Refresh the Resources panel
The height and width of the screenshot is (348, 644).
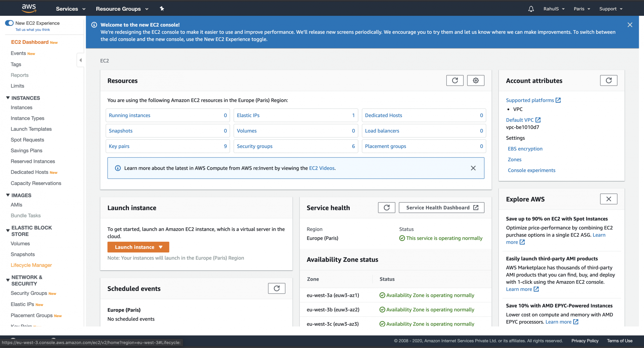click(x=455, y=80)
